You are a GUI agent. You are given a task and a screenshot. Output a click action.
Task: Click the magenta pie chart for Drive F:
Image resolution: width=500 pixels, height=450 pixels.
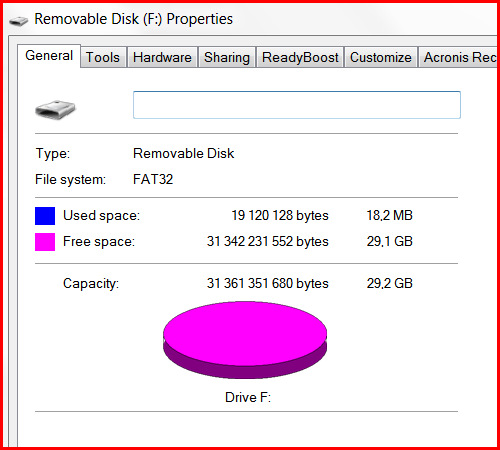point(245,340)
